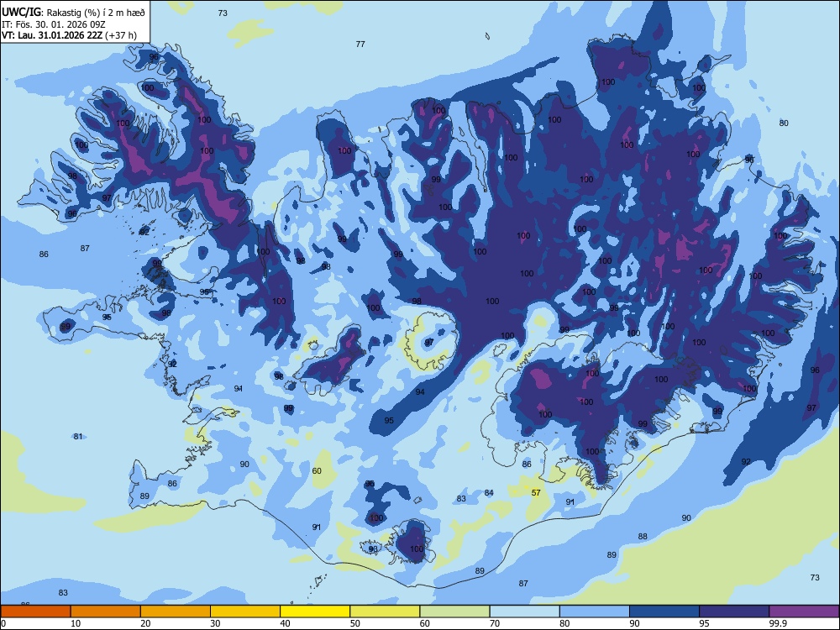Select the humidity value 80 on the map

point(784,123)
